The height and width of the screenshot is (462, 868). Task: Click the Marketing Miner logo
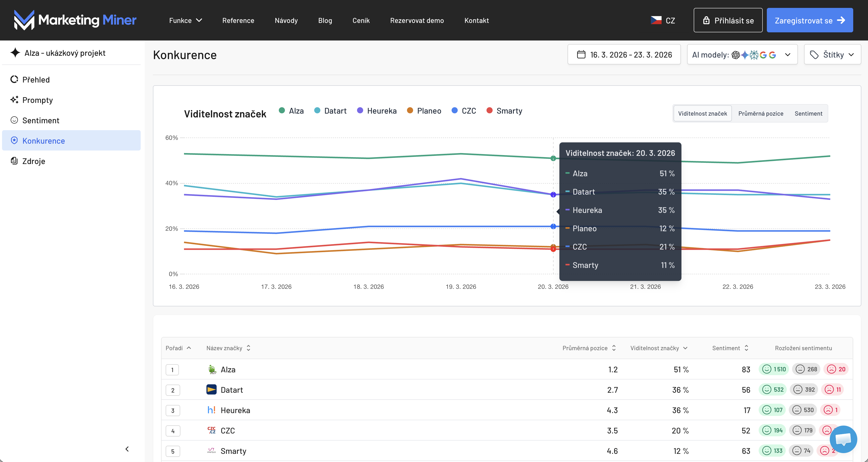75,20
